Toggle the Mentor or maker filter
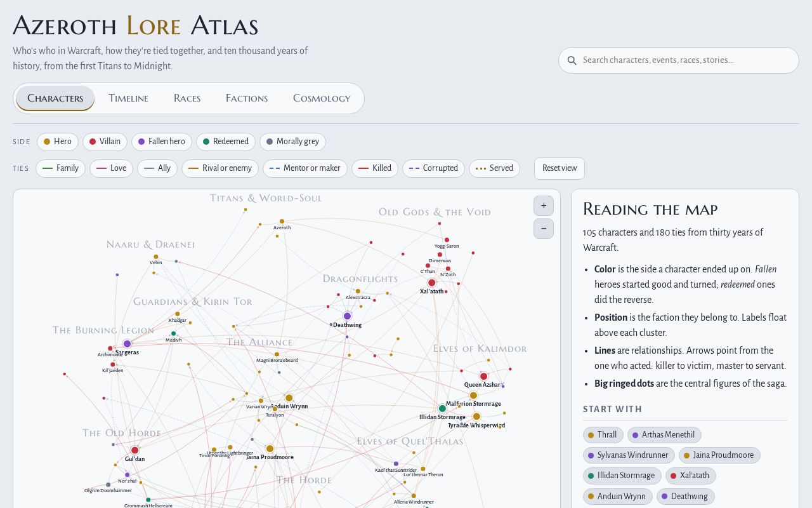The image size is (812, 508). pos(305,168)
